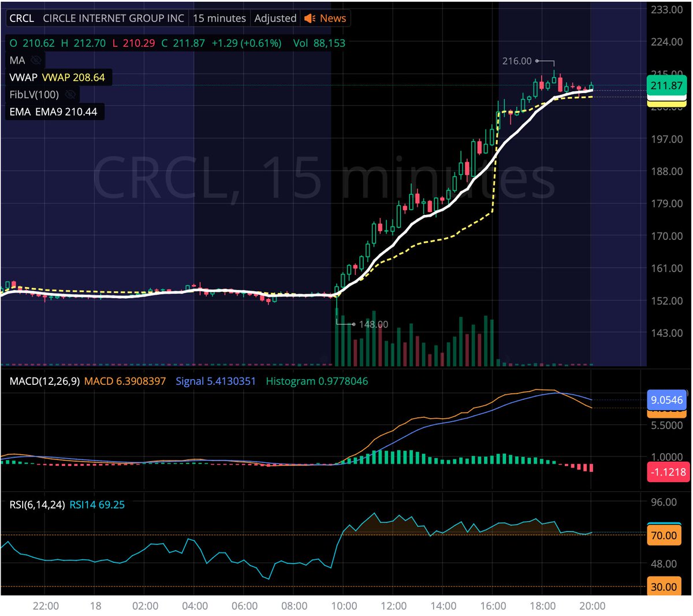Click the 02:00 time axis label
This screenshot has height=616, width=693.
pos(145,606)
